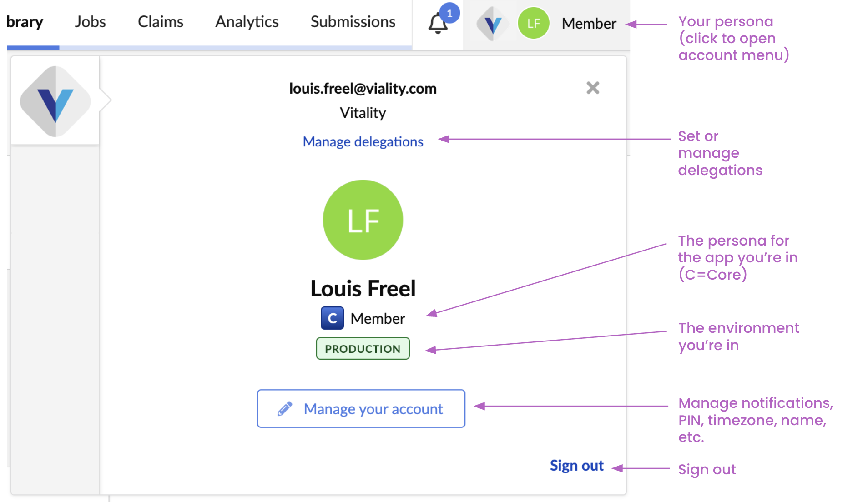This screenshot has height=502, width=868.
Task: Click the notification bell icon
Action: coord(437,24)
